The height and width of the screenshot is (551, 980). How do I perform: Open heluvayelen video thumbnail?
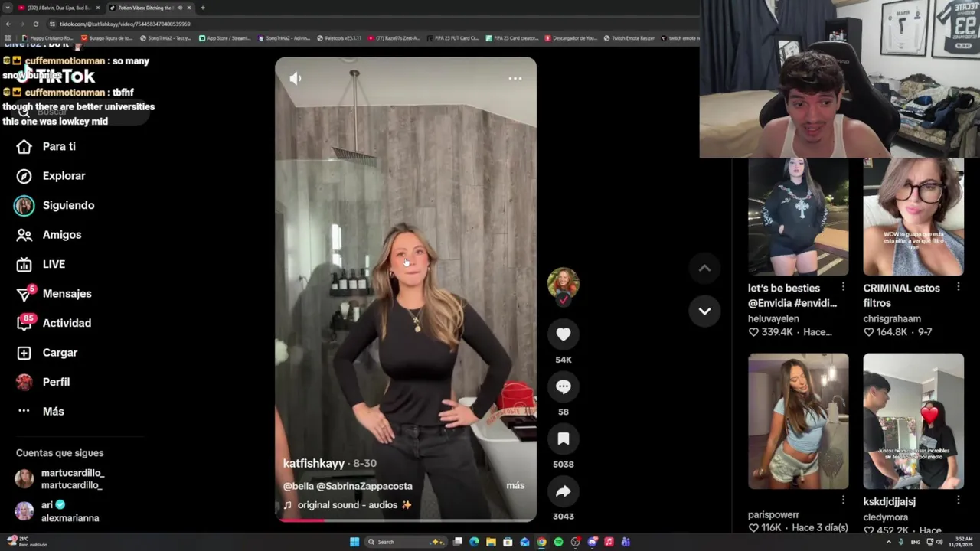pyautogui.click(x=798, y=217)
